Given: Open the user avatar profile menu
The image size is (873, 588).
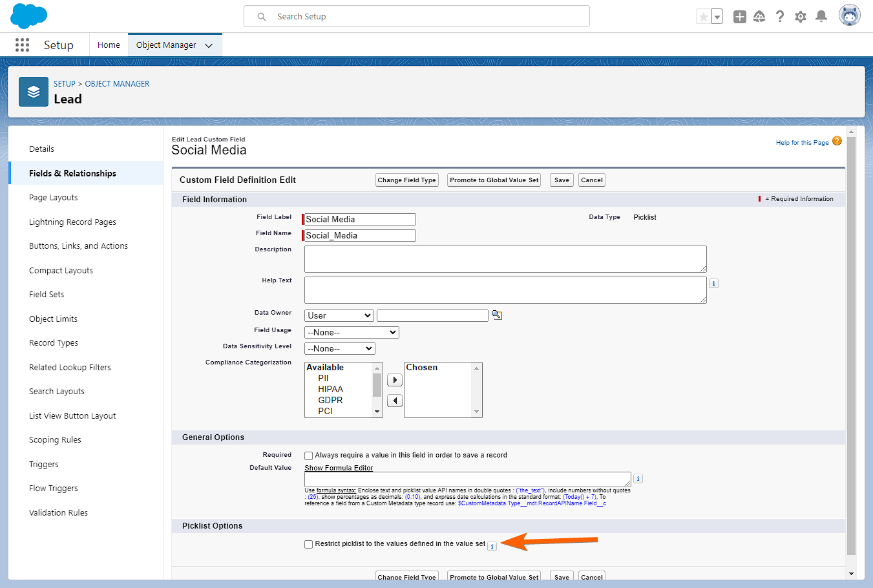Looking at the screenshot, I should click(849, 16).
